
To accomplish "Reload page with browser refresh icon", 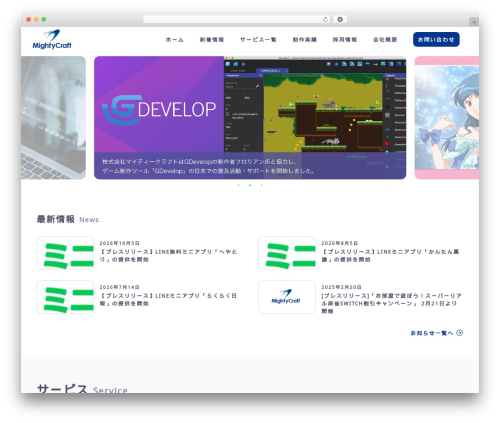I will tap(325, 19).
